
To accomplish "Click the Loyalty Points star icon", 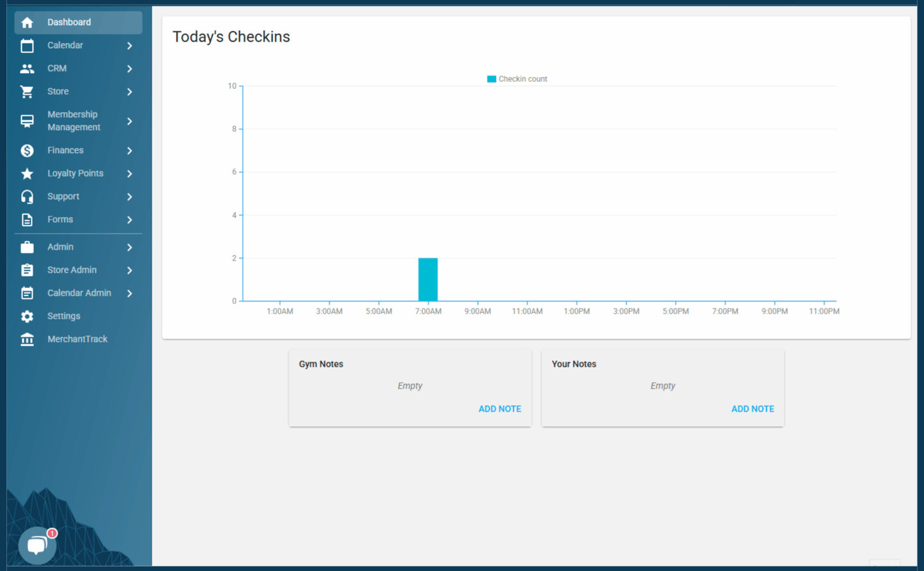I will (27, 173).
